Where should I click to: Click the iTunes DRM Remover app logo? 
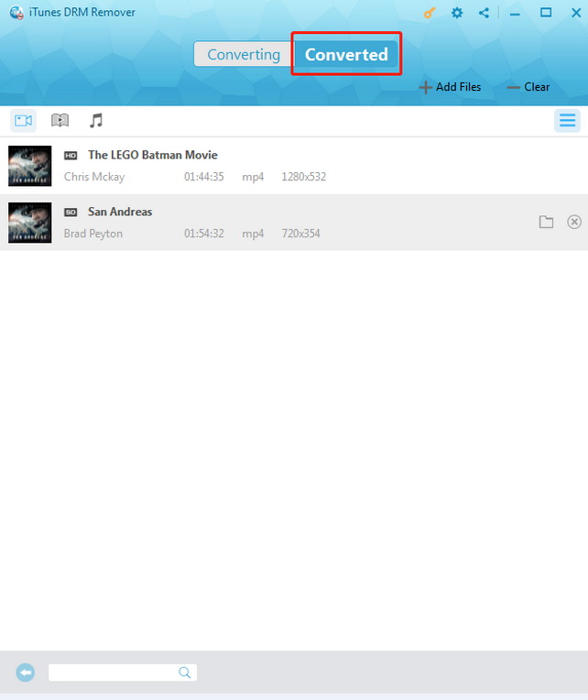coord(16,13)
